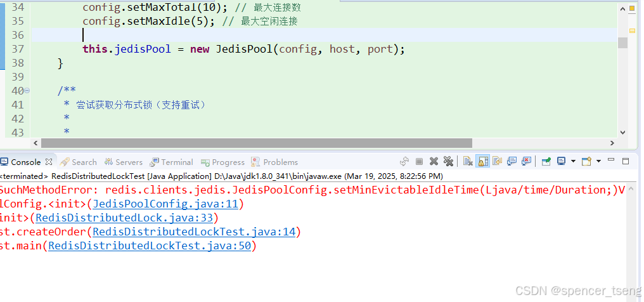
Task: Minimize the Console view panel
Action: (611, 159)
